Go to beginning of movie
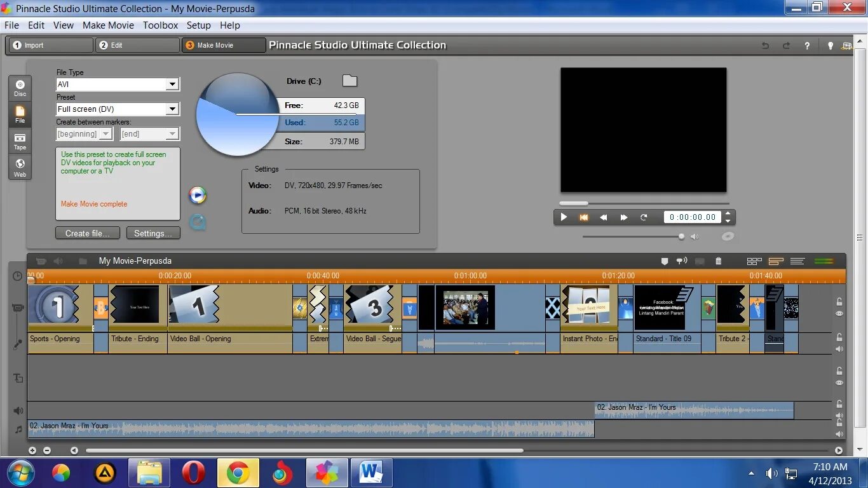Image resolution: width=868 pixels, height=488 pixels. point(583,217)
